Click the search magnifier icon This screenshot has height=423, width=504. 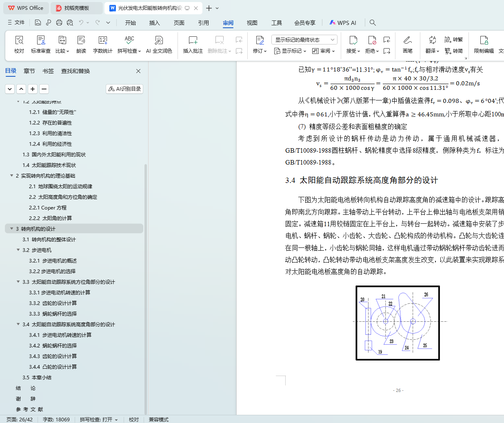pyautogui.click(x=373, y=22)
